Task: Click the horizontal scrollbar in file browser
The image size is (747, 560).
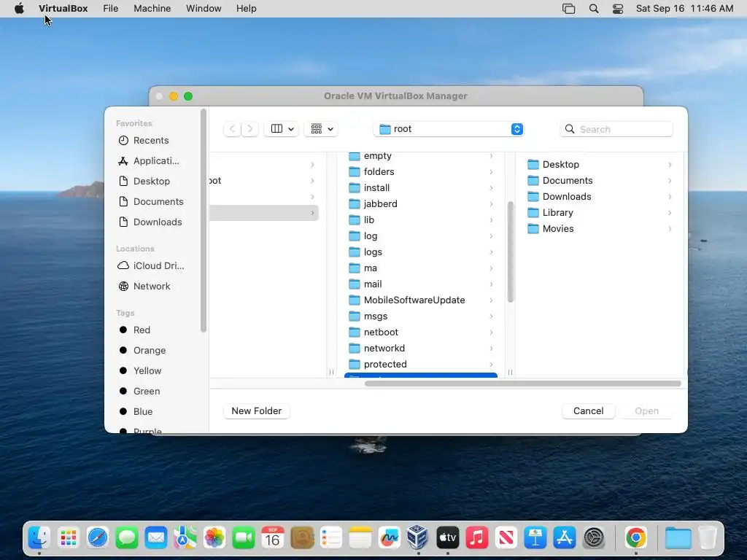Action: (x=522, y=384)
